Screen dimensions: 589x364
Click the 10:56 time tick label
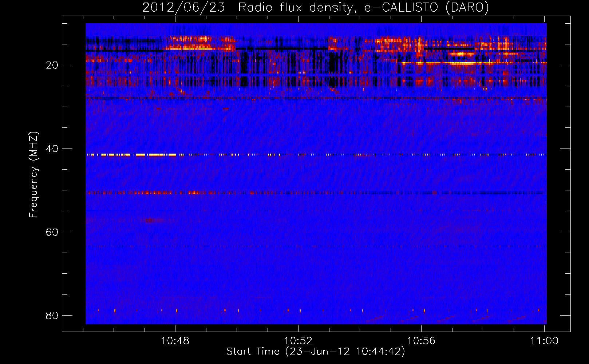(x=421, y=341)
